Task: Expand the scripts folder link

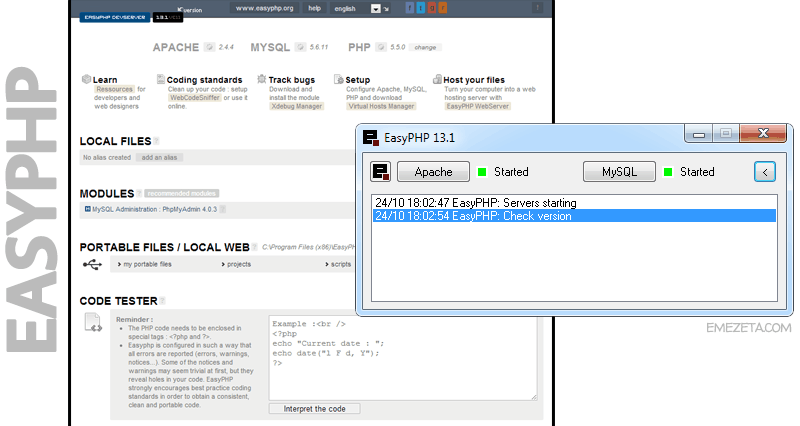Action: 338,264
